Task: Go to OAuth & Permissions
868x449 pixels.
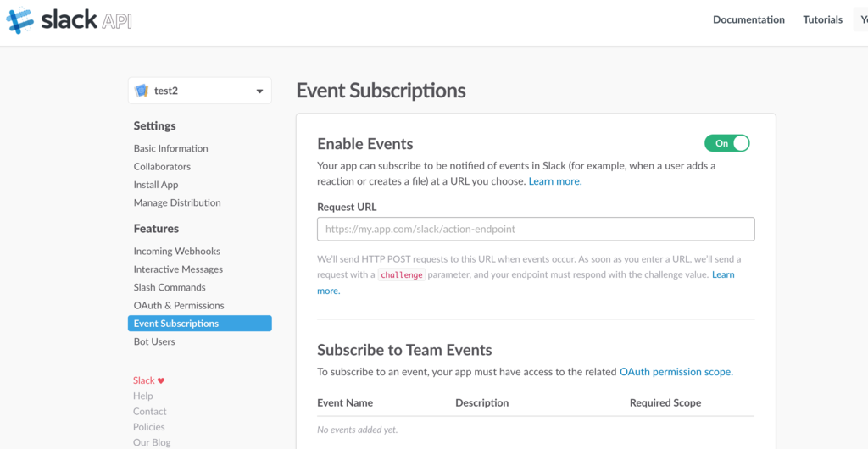Action: click(x=179, y=305)
